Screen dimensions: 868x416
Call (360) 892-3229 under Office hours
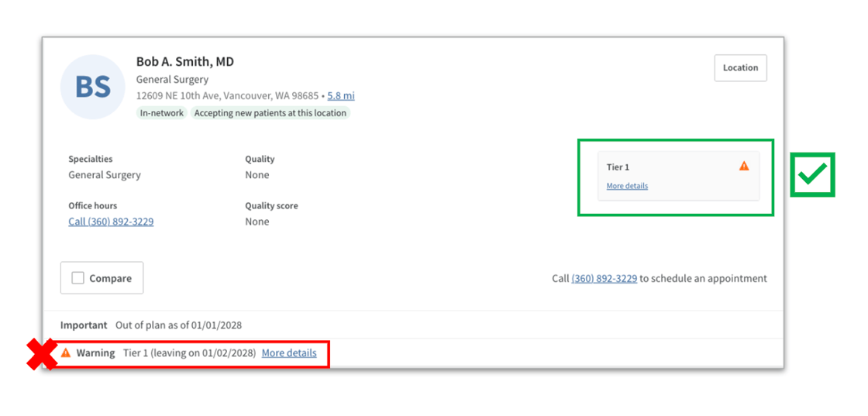click(111, 222)
